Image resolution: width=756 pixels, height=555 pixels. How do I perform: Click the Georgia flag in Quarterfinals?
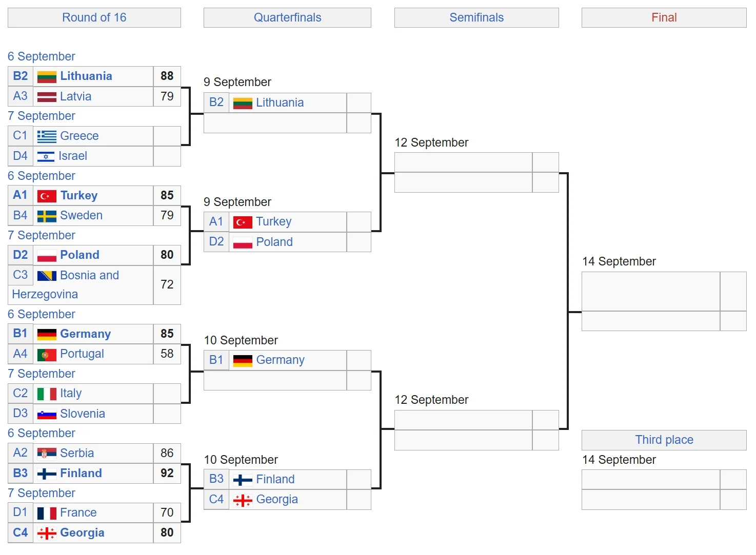pos(243,500)
